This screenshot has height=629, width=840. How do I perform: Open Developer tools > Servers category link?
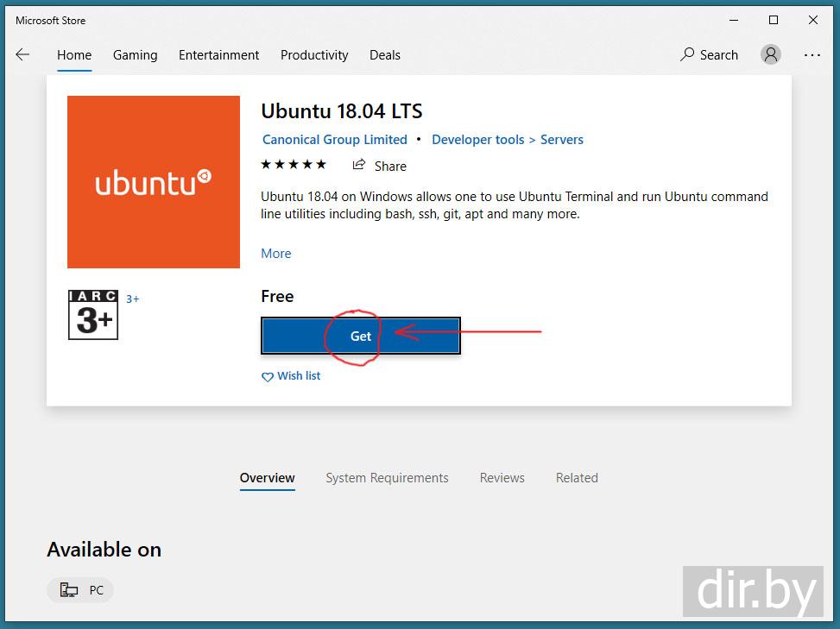507,140
